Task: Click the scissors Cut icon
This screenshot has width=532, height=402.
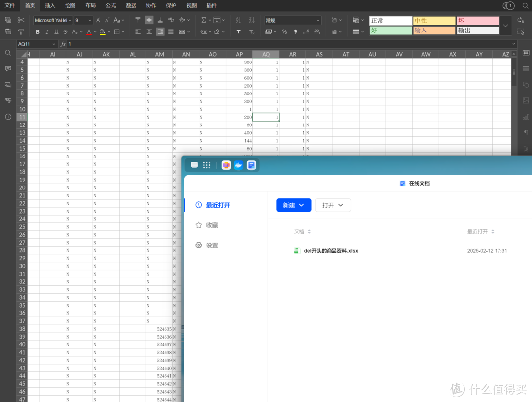Action: pos(21,20)
